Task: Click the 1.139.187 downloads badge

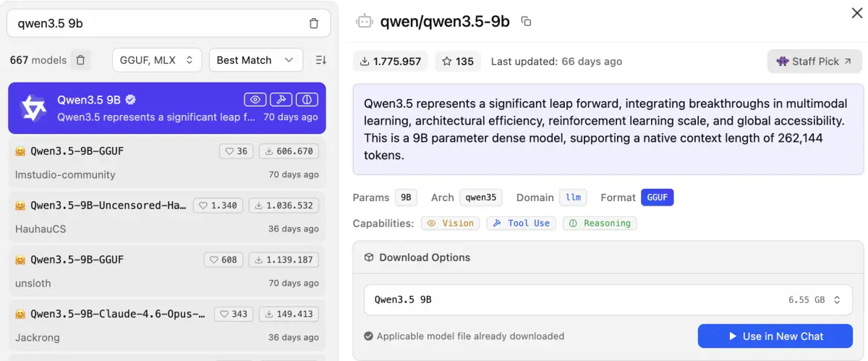Action: point(284,260)
